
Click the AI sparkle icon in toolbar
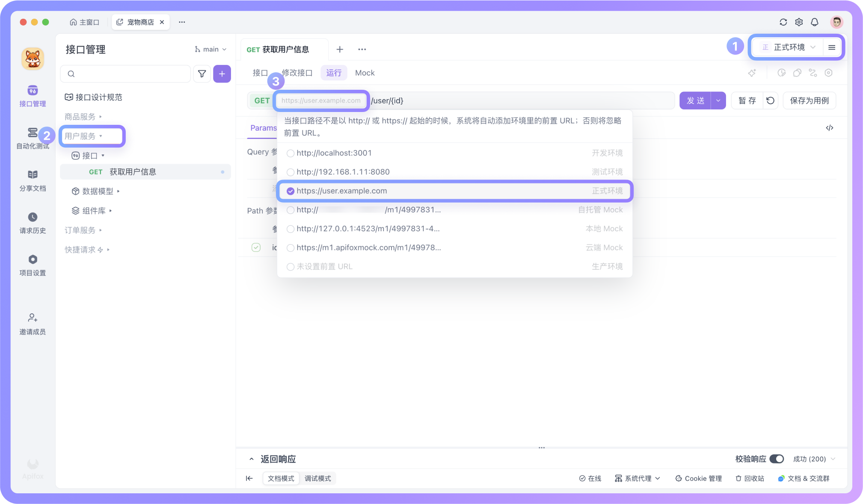tap(752, 73)
